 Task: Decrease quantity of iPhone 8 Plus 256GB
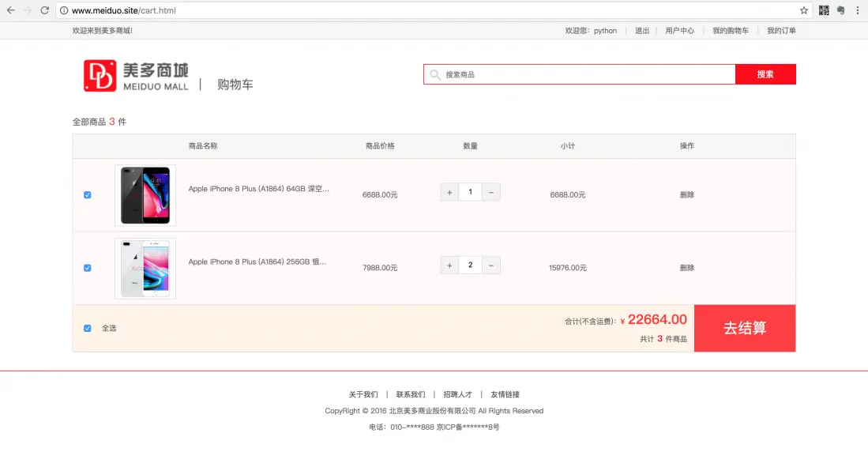point(491,266)
